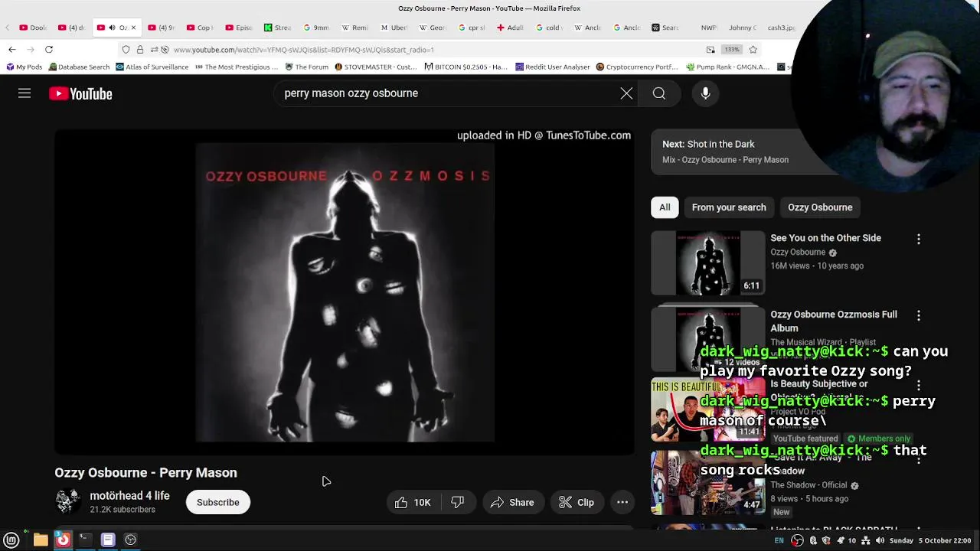Viewport: 980px width, 551px height.
Task: Open Database Search bookmark
Action: pos(79,67)
